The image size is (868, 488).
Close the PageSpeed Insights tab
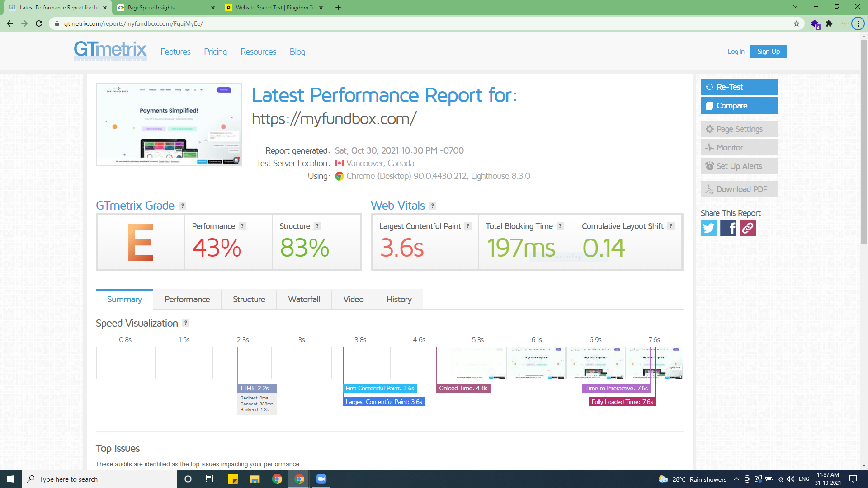[213, 8]
